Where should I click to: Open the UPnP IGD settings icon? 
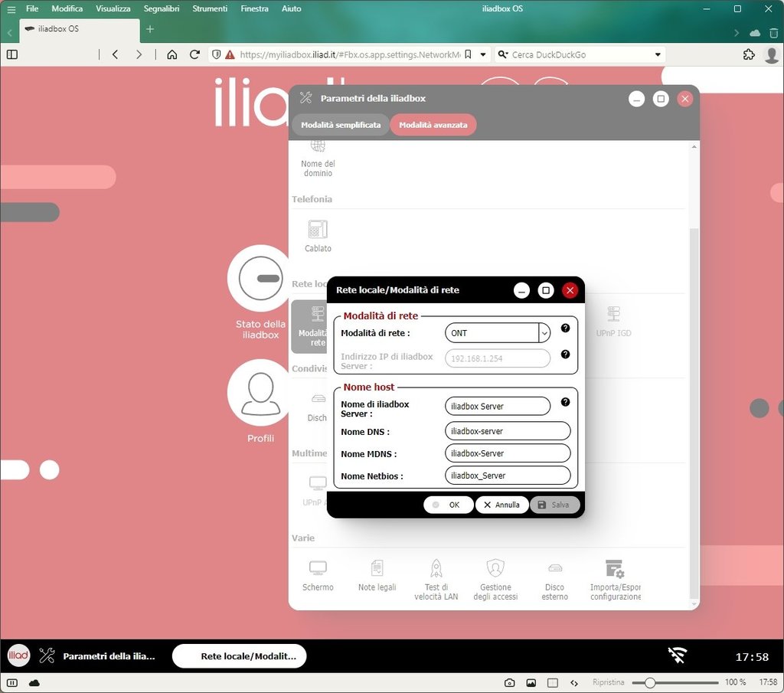[x=613, y=321]
